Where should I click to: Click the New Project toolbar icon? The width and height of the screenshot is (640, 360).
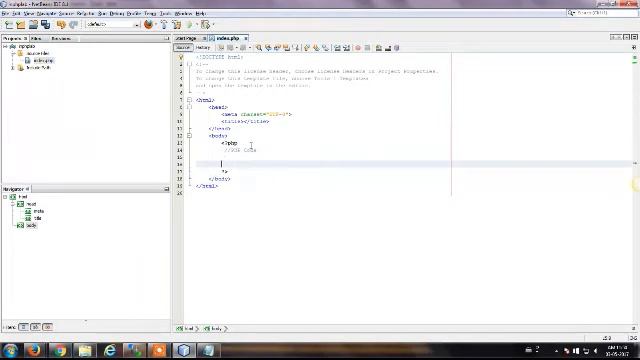(x=20, y=25)
